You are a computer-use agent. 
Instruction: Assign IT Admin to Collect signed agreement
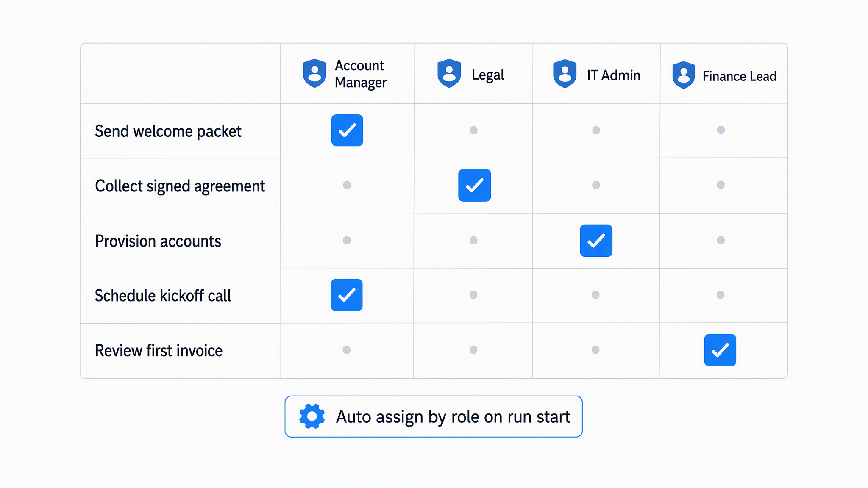click(x=596, y=185)
